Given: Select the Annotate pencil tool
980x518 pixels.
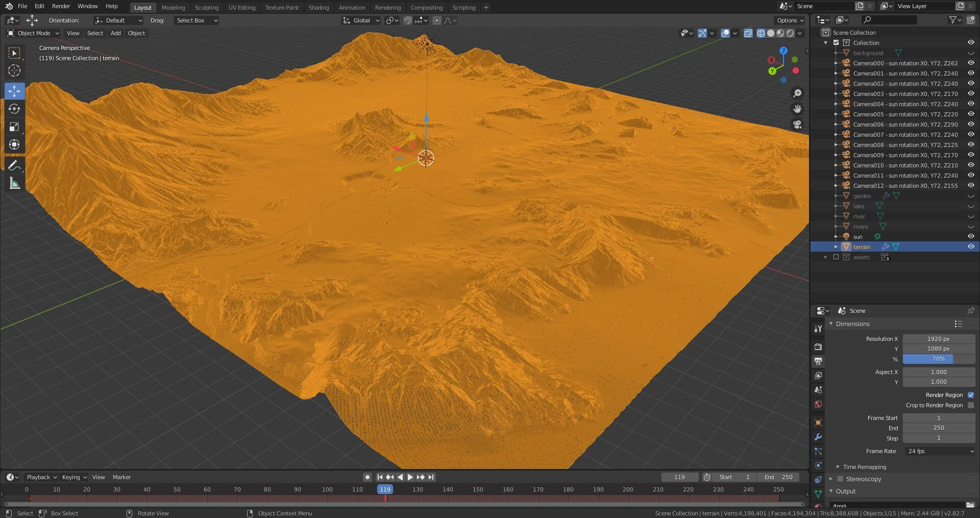Looking at the screenshot, I should point(14,165).
